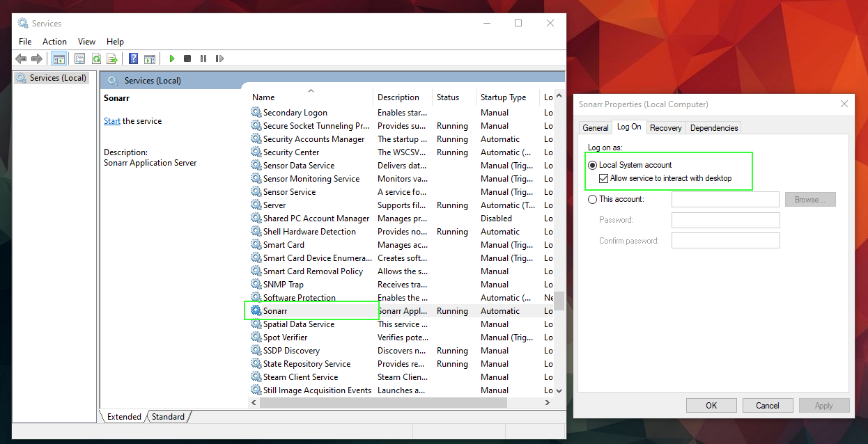Switch to Log On tab
Viewport: 868px width, 444px height.
point(629,127)
